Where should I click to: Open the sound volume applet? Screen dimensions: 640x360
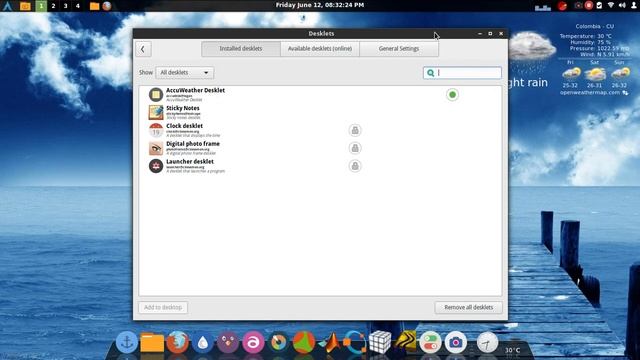pyautogui.click(x=622, y=5)
